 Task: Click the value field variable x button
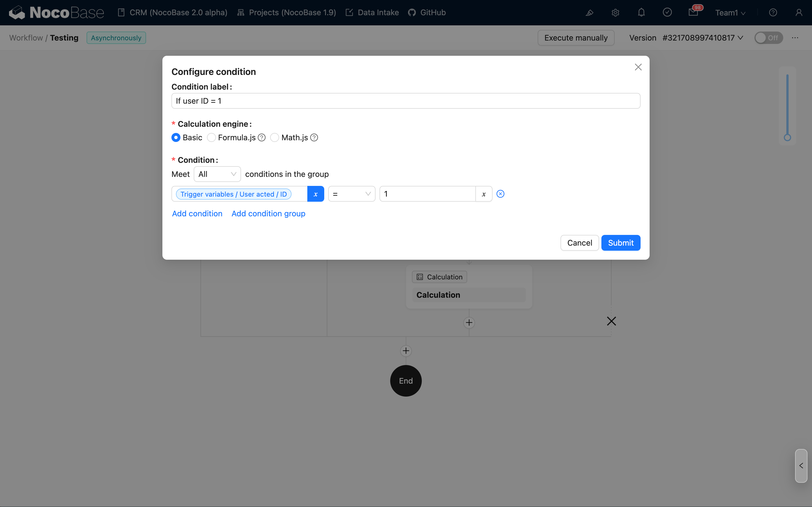[484, 194]
